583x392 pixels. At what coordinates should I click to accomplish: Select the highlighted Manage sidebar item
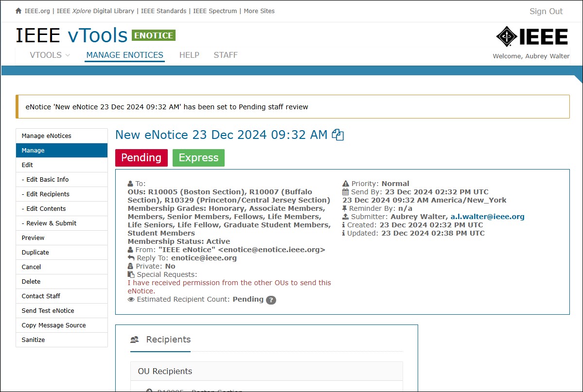click(62, 151)
